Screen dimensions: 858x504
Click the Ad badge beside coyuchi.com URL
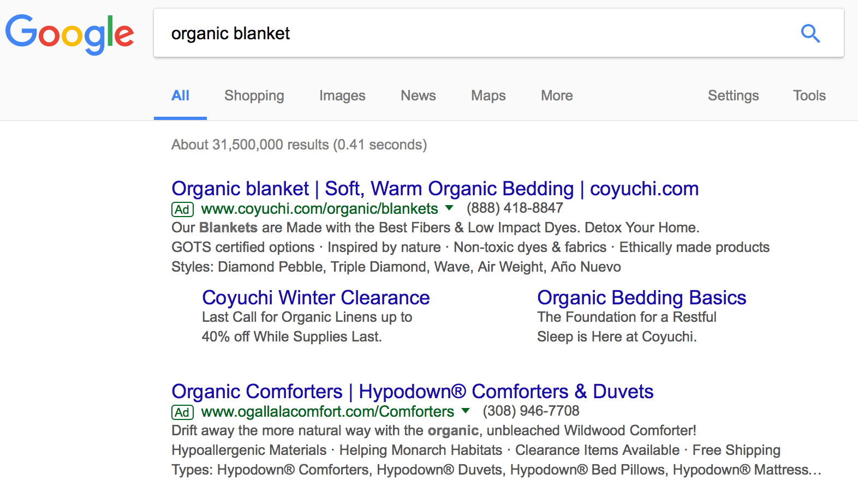(182, 209)
